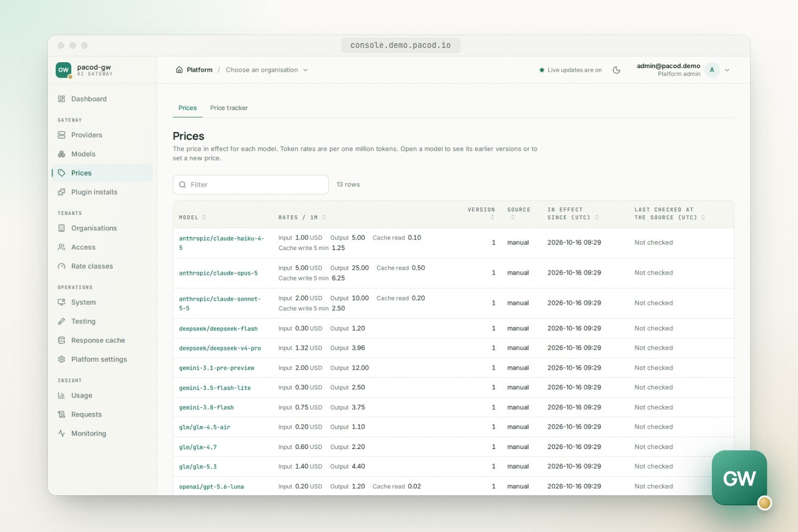Click the Models sidebar icon

(x=62, y=154)
